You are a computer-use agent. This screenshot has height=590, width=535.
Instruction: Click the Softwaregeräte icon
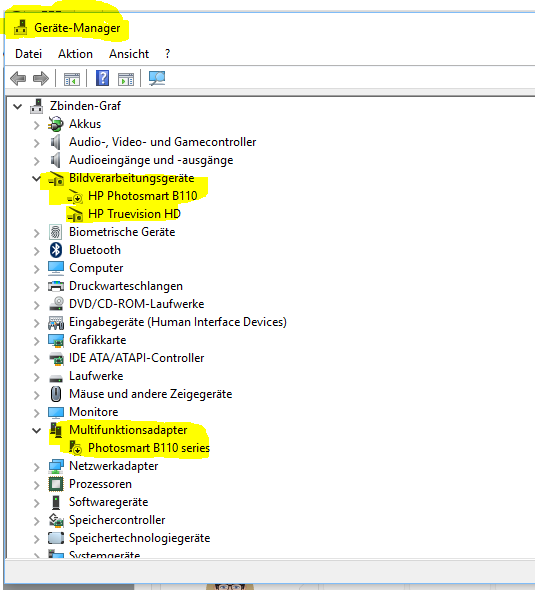point(56,502)
